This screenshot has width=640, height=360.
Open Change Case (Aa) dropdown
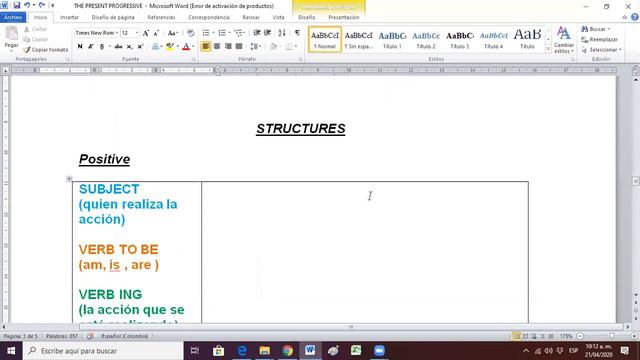pyautogui.click(x=173, y=33)
